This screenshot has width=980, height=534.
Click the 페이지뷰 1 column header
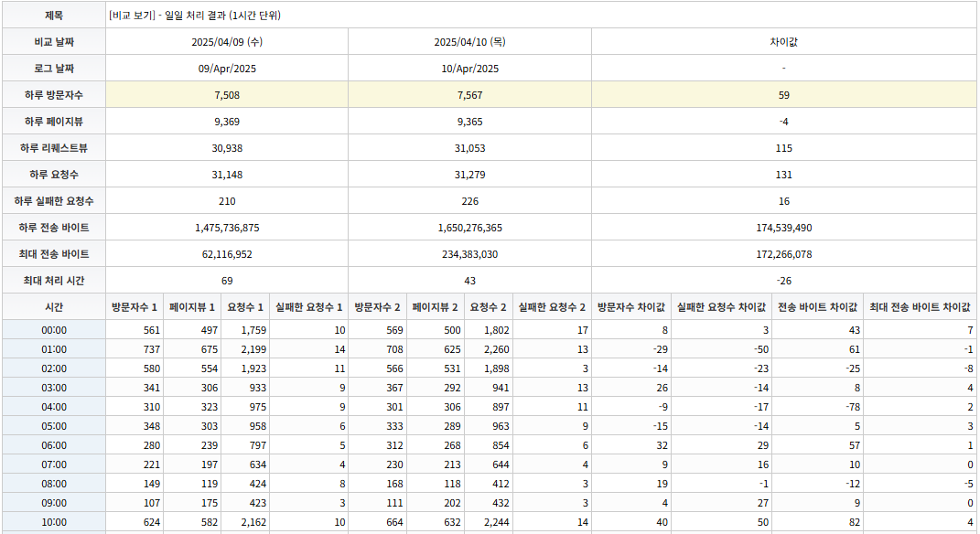(192, 307)
